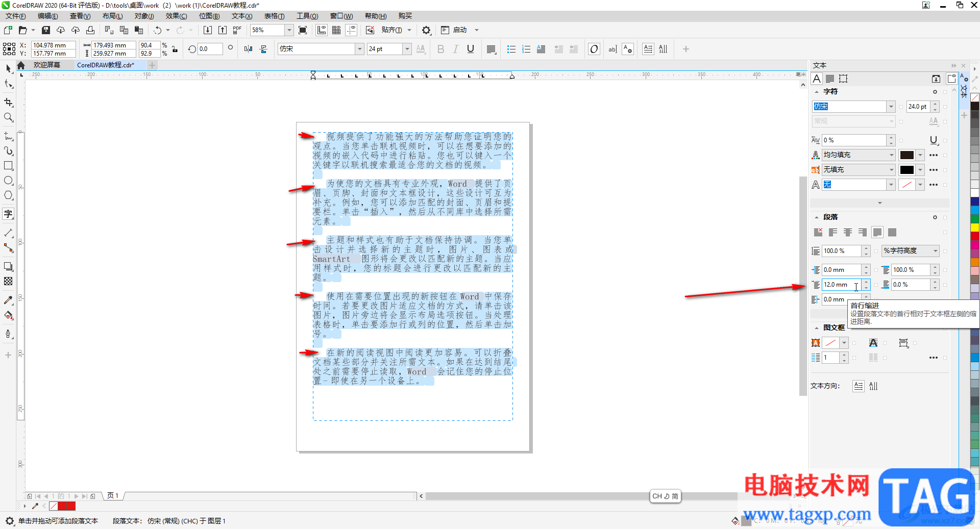Viewport: 980px width, 529px height.
Task: Select the Shape edit tool
Action: pos(8,84)
